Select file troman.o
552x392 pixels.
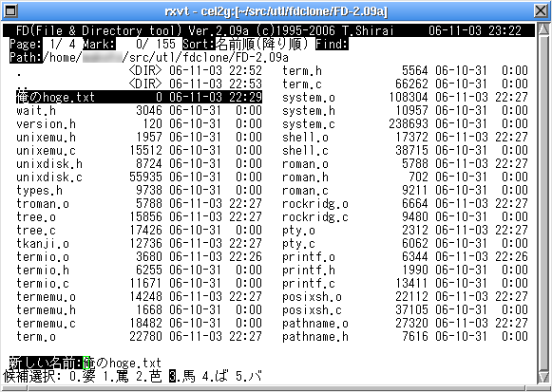[x=43, y=204]
